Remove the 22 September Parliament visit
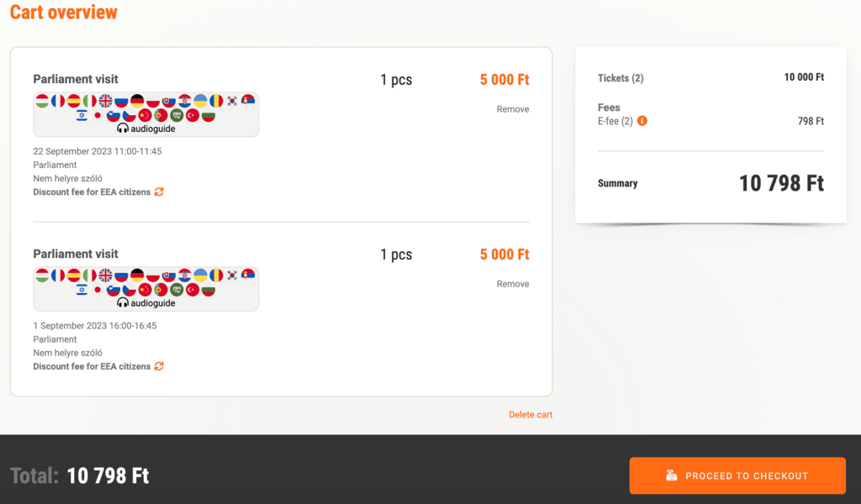861x504 pixels. click(513, 109)
